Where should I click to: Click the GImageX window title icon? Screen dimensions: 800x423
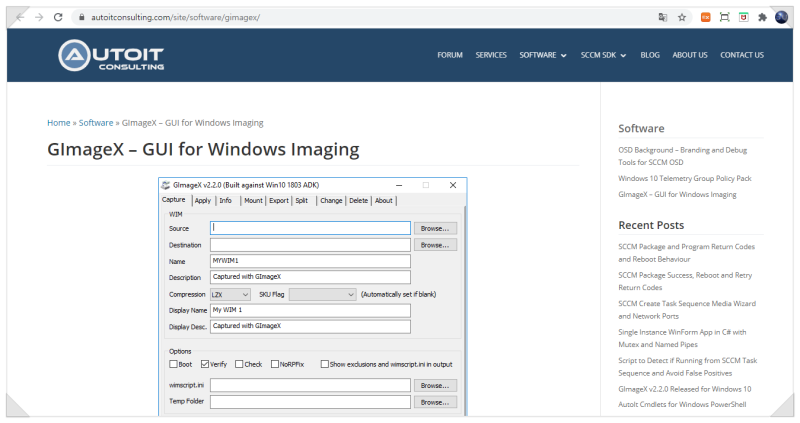point(165,185)
